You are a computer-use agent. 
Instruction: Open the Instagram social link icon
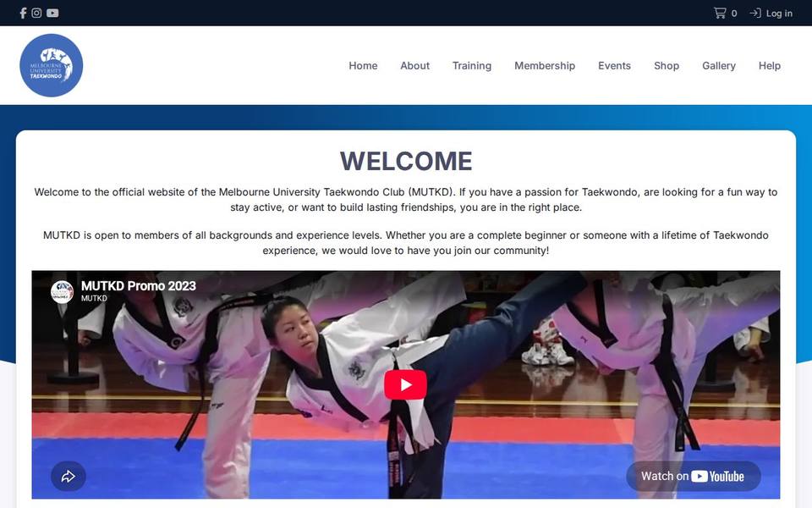click(x=36, y=13)
